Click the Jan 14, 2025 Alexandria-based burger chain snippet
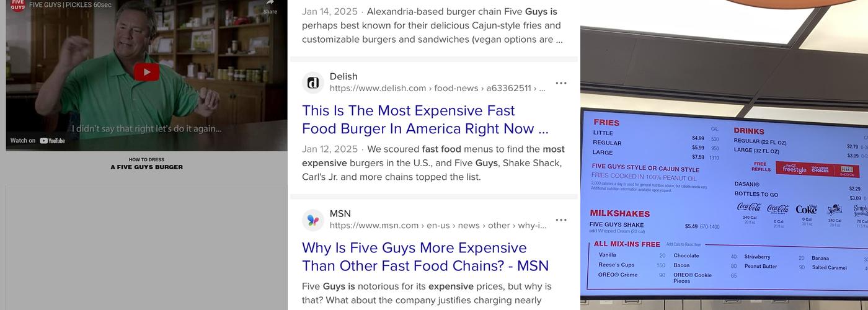Image resolution: width=868 pixels, height=310 pixels. click(432, 25)
